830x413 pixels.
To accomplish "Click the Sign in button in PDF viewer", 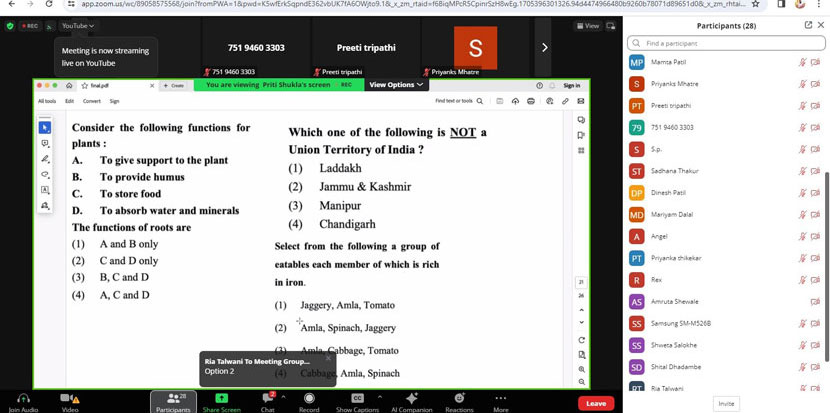I will click(572, 85).
